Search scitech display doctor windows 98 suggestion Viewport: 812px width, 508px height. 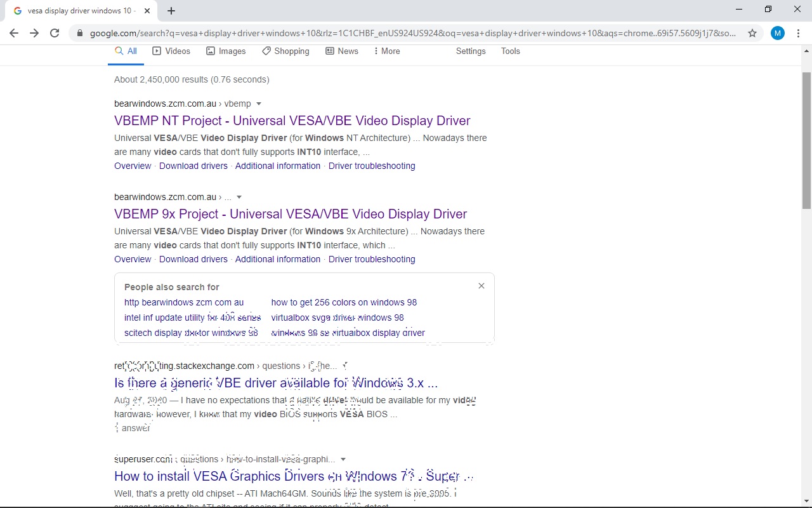coord(191,333)
